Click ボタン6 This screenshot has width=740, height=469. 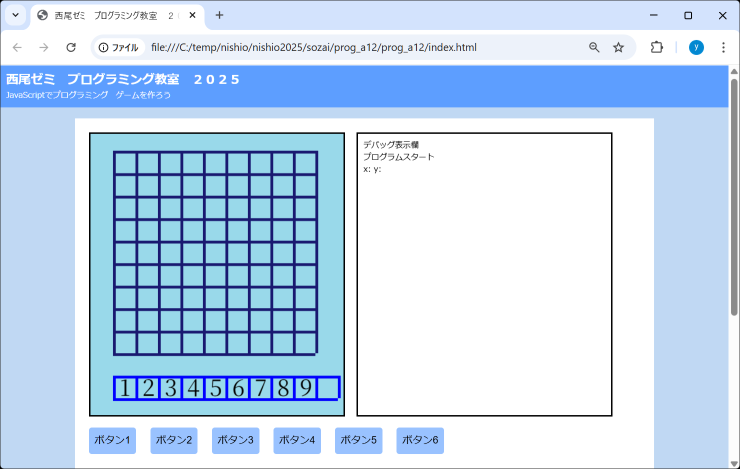coord(420,440)
